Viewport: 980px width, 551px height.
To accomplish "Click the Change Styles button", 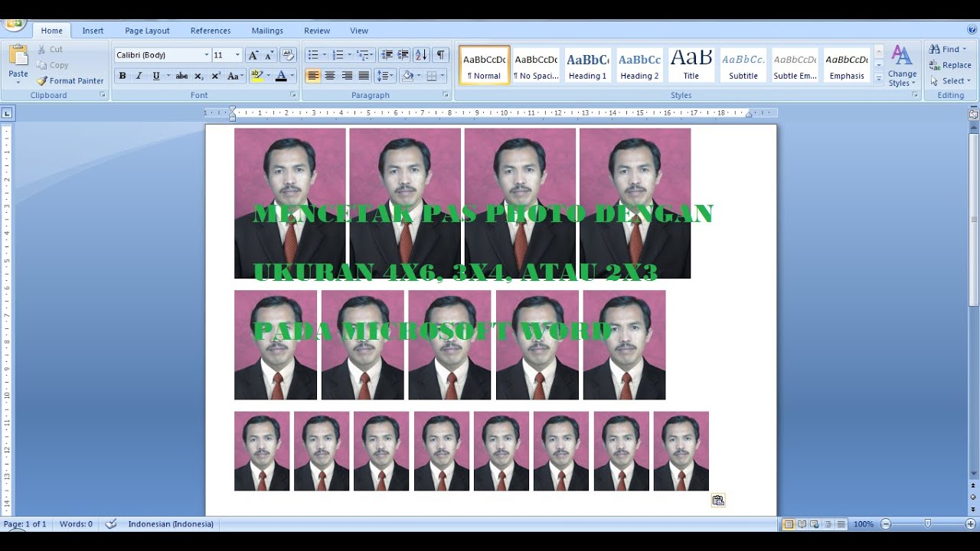I will coord(902,67).
